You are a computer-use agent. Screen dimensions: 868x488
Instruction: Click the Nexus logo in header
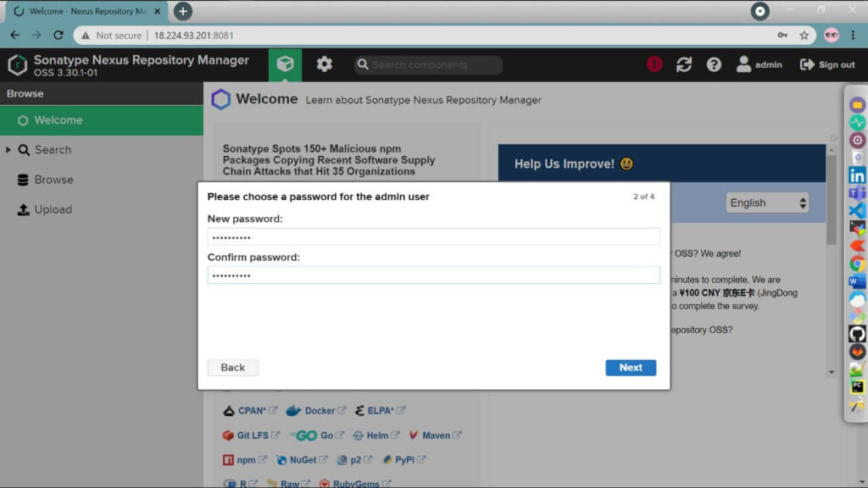point(17,64)
